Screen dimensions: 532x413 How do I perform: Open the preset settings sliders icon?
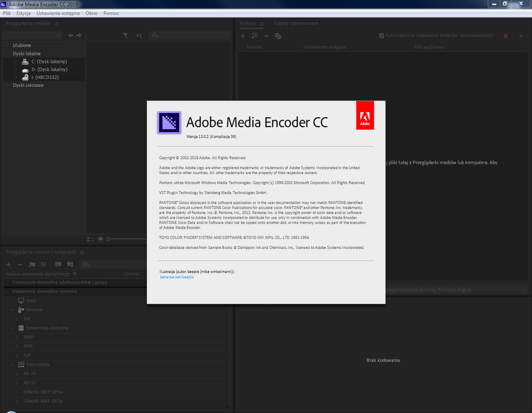44,264
